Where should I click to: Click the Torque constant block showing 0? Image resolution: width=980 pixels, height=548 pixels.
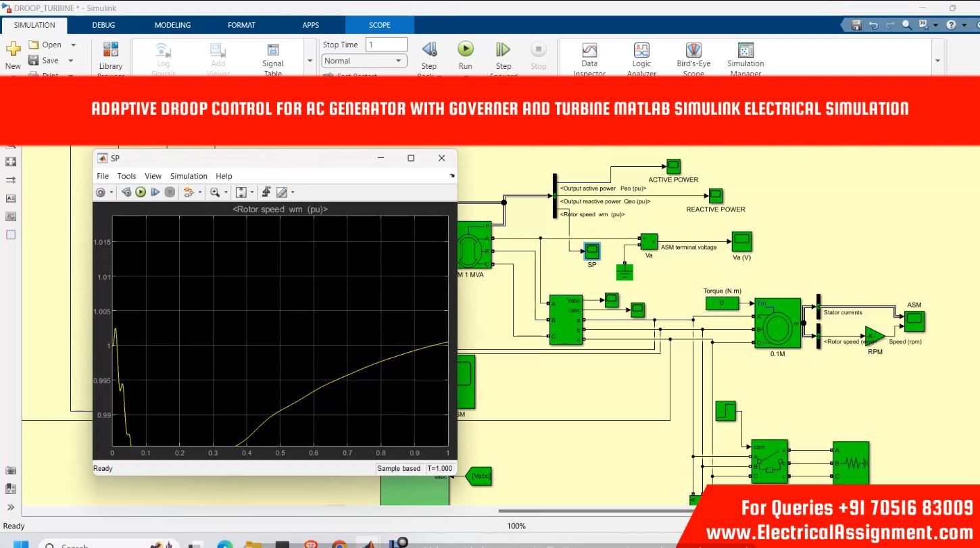pos(722,303)
